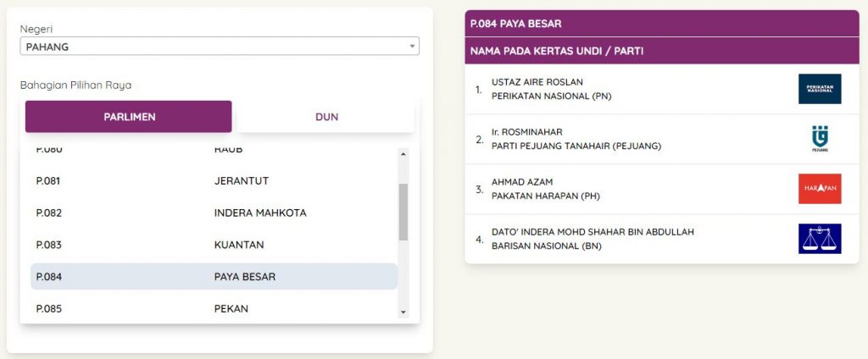Select P.081 JERANTUT constituency
Screen dimensions: 868x359
214,181
